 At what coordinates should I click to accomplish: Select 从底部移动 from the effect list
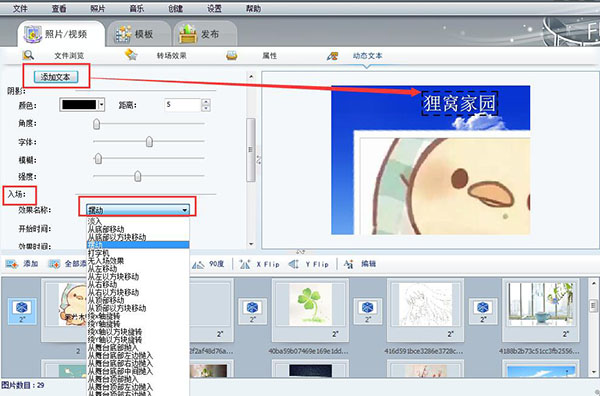pyautogui.click(x=138, y=229)
